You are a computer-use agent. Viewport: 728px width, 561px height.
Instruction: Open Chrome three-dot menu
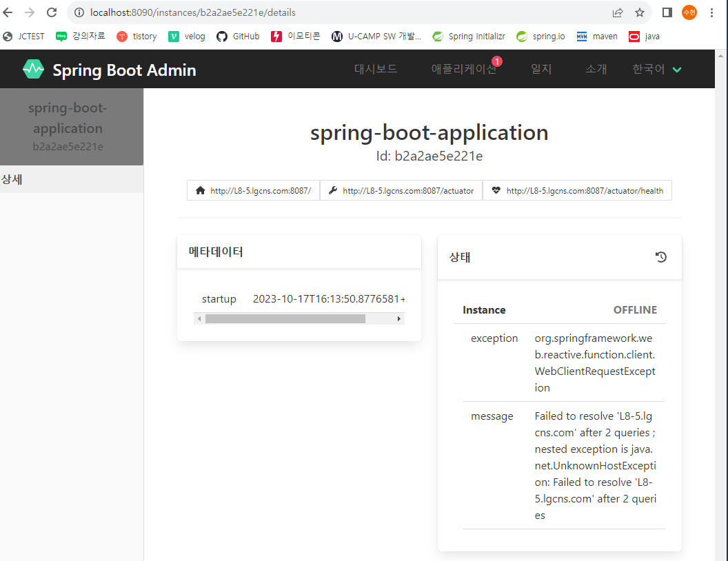click(x=711, y=12)
